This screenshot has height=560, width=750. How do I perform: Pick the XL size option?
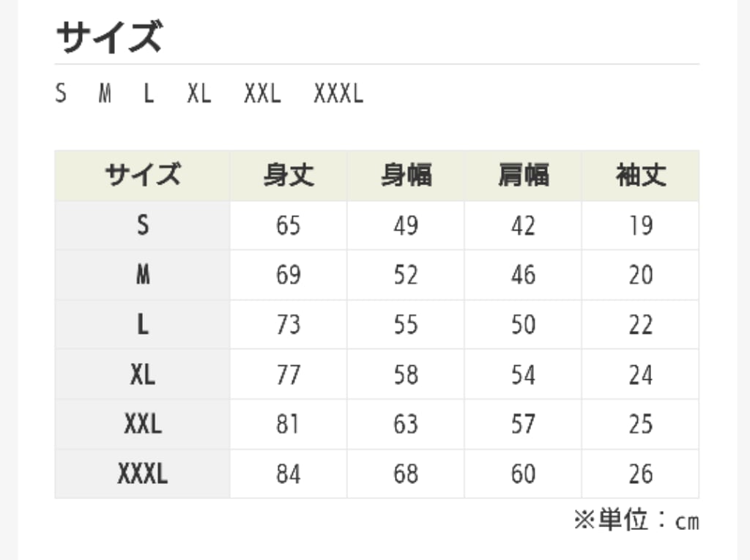(199, 93)
